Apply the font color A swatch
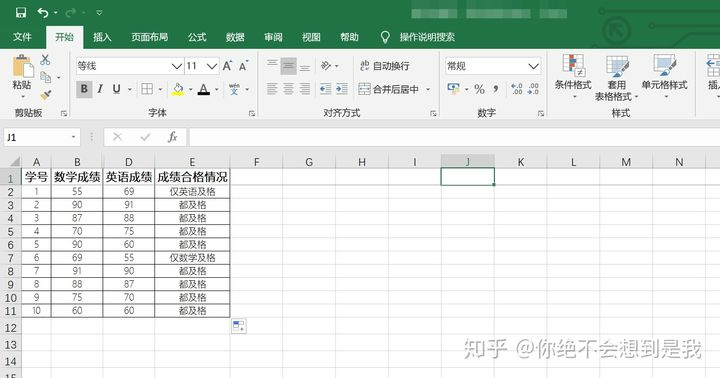Viewport: 720px width, 378px height. click(x=204, y=89)
